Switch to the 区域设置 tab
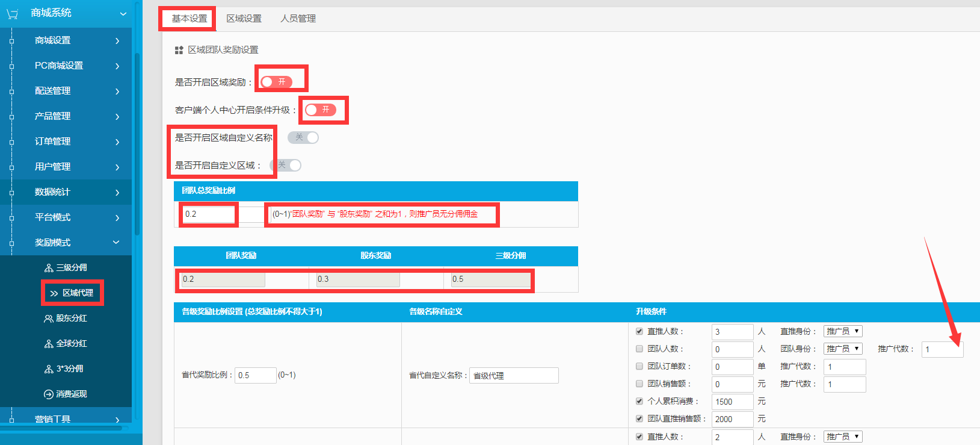Image resolution: width=980 pixels, height=445 pixels. 244,19
